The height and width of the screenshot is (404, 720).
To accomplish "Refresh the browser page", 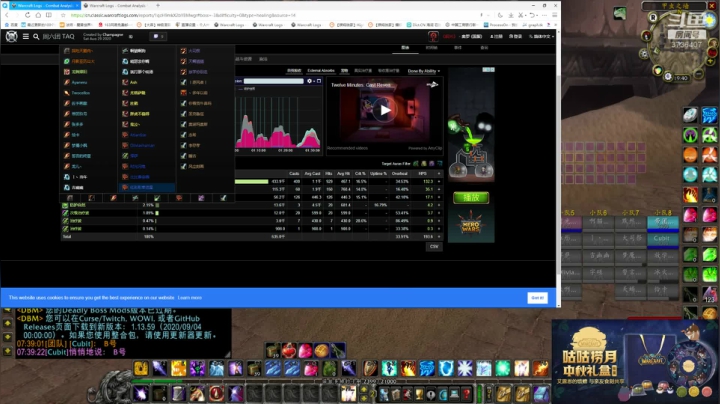I will pos(27,15).
